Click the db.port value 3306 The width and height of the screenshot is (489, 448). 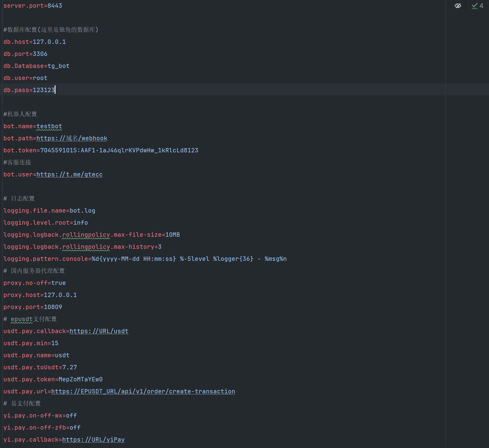click(x=40, y=54)
